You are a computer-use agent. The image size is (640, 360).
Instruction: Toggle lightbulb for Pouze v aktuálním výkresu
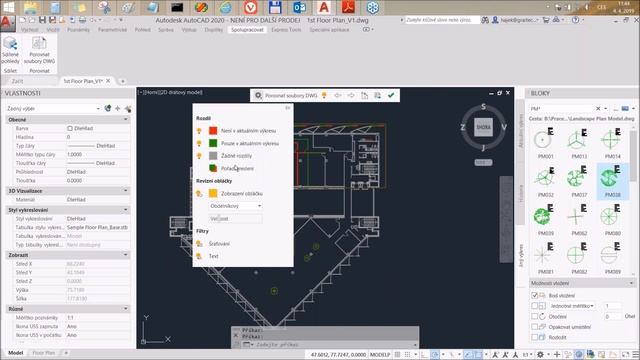(x=199, y=143)
